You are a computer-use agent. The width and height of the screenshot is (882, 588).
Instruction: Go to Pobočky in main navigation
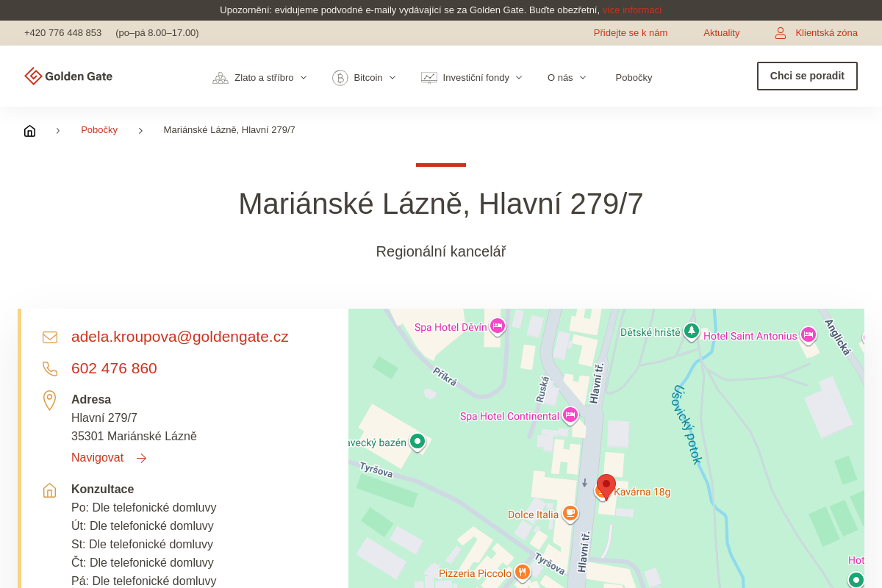pos(634,78)
